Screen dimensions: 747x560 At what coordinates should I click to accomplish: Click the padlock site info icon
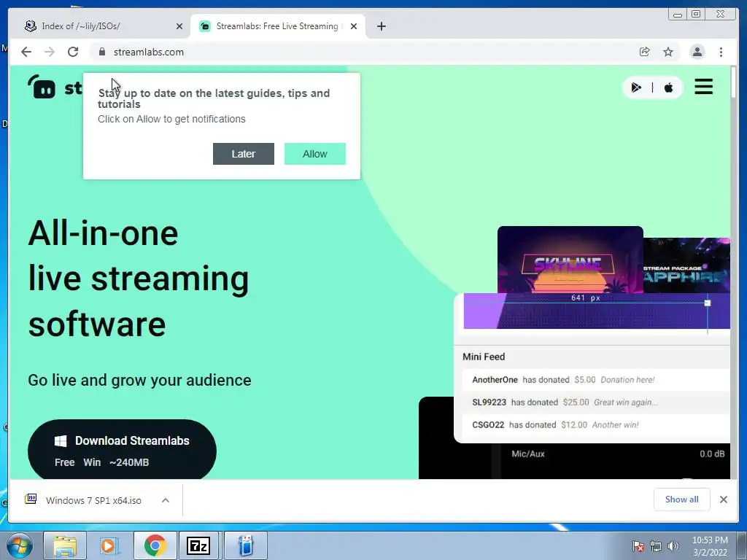tap(101, 52)
